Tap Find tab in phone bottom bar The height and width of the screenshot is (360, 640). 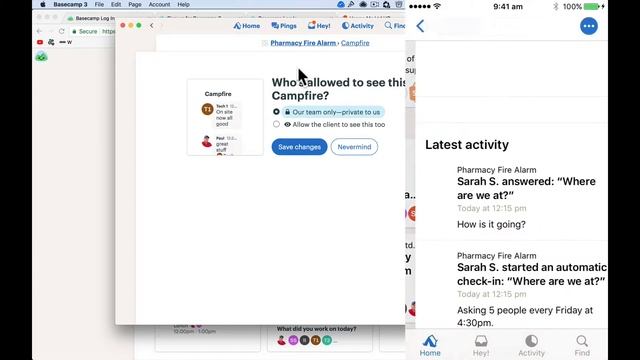click(582, 345)
